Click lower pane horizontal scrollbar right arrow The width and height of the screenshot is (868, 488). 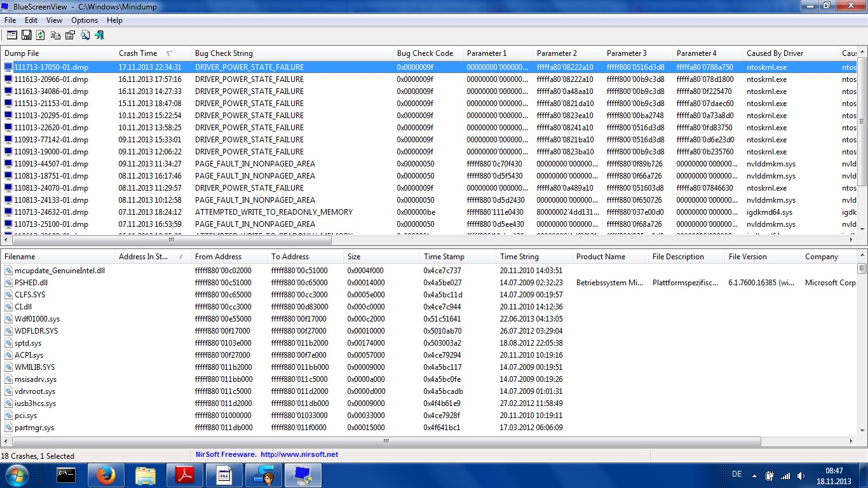click(852, 442)
